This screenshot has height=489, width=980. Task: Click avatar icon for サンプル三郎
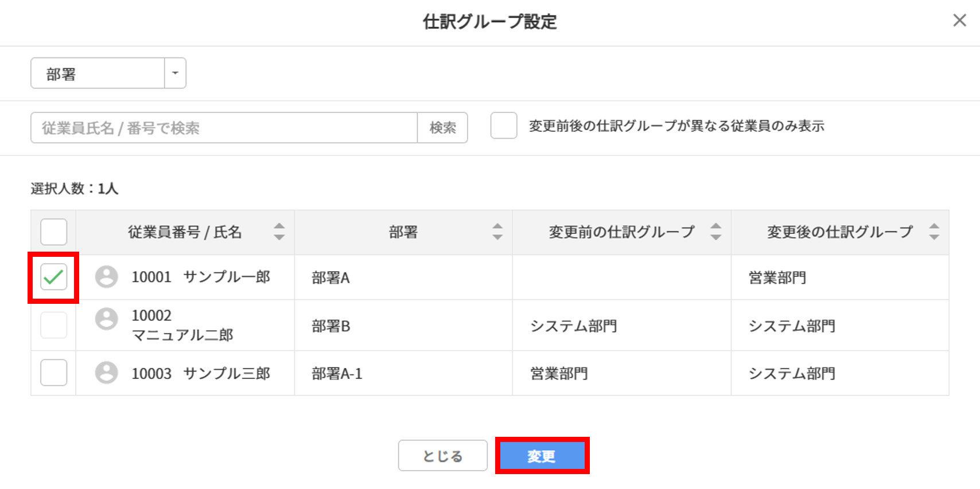tap(106, 373)
